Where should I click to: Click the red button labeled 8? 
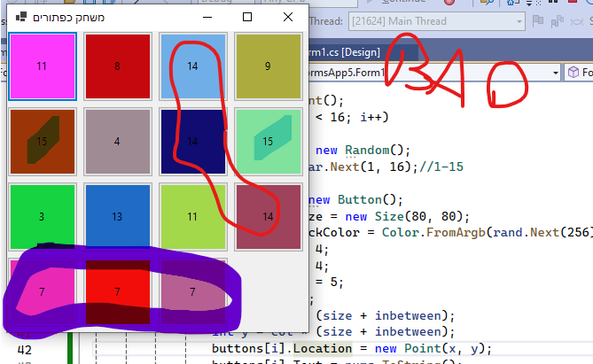(x=118, y=66)
